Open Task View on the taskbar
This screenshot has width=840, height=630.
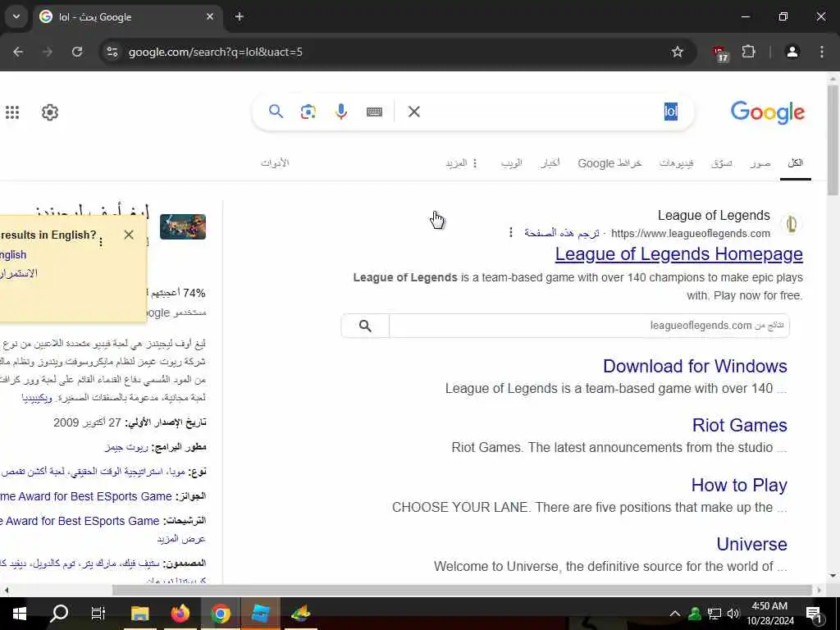[x=98, y=613]
